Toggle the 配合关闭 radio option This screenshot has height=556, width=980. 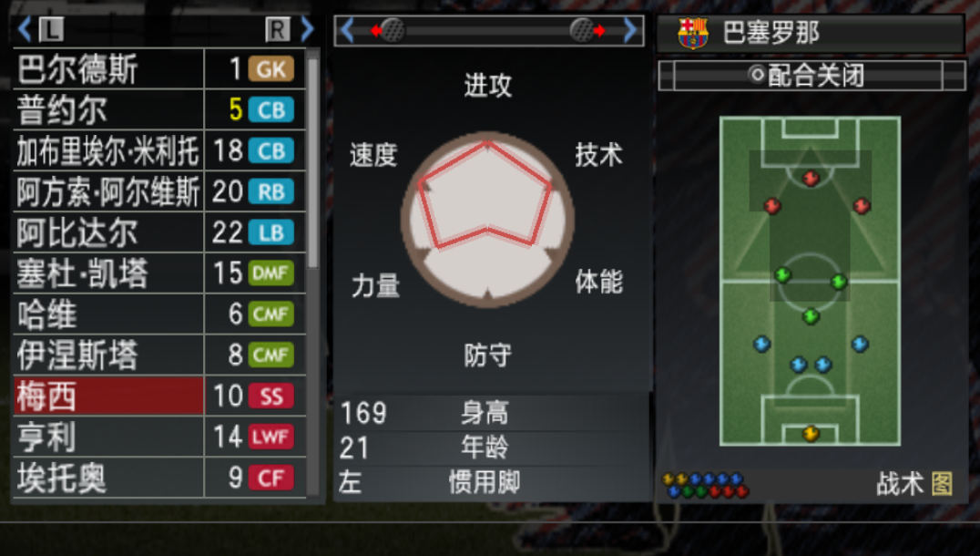pyautogui.click(x=808, y=76)
